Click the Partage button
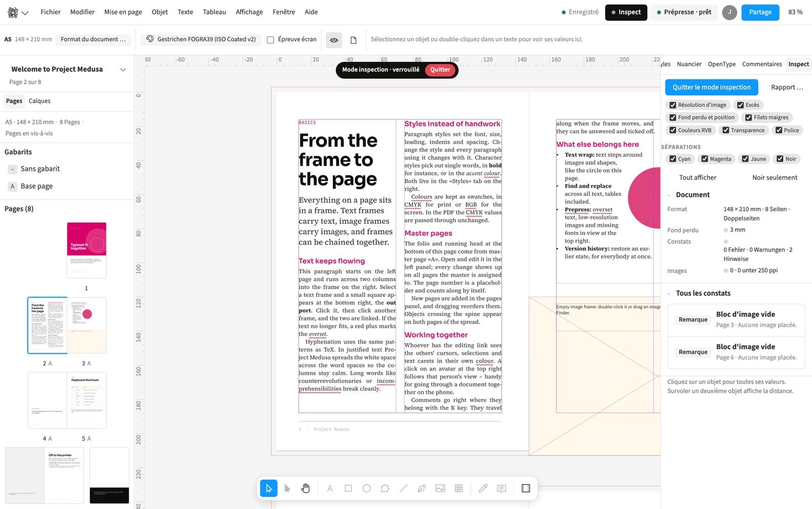 (760, 12)
